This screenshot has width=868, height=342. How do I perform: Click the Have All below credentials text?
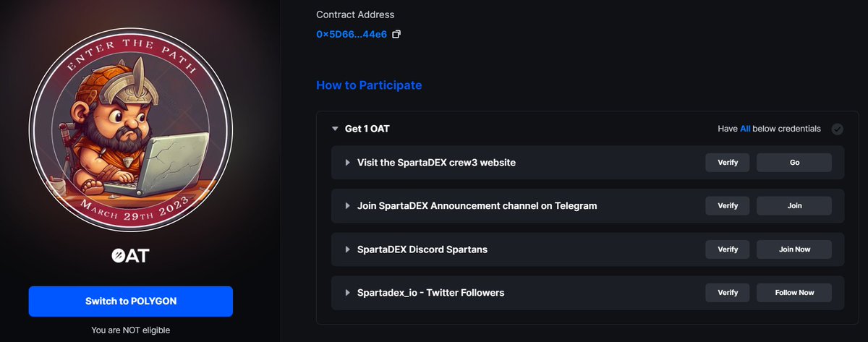[769, 129]
